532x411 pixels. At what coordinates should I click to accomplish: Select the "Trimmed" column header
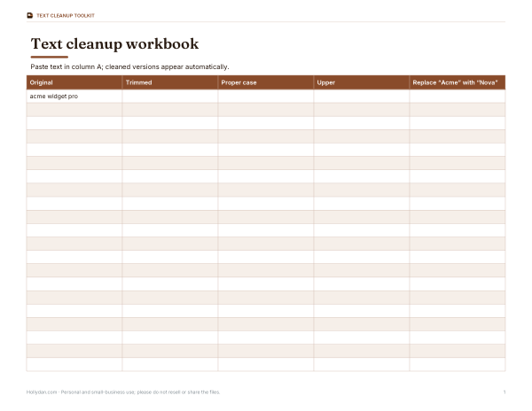point(170,82)
